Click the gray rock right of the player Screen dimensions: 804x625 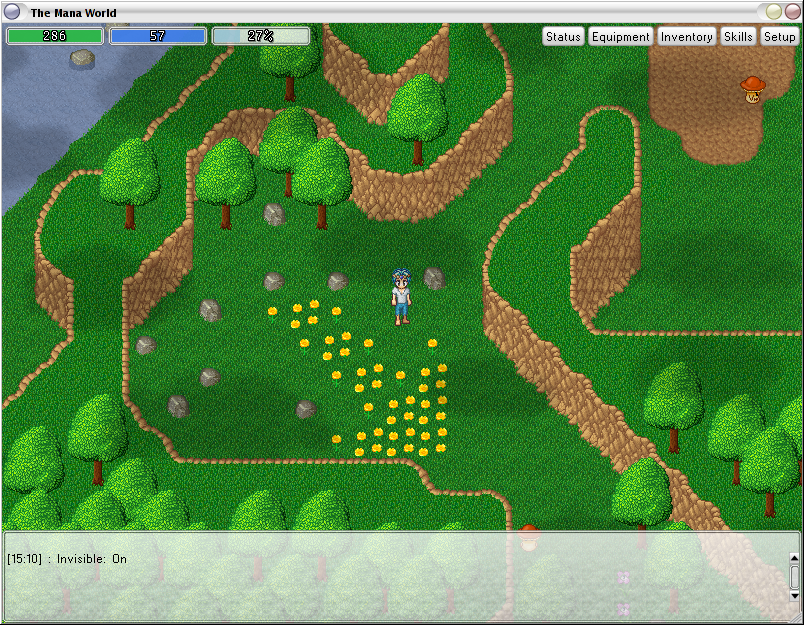click(x=434, y=278)
